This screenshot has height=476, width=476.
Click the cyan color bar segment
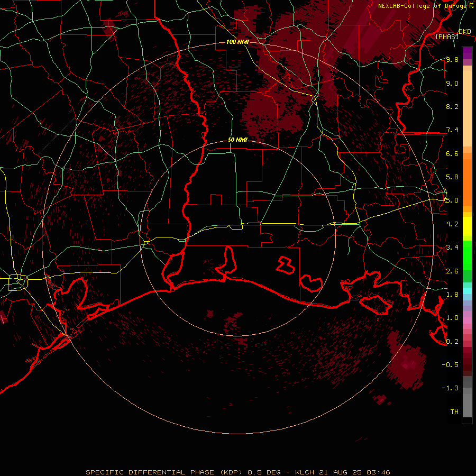coord(467,291)
